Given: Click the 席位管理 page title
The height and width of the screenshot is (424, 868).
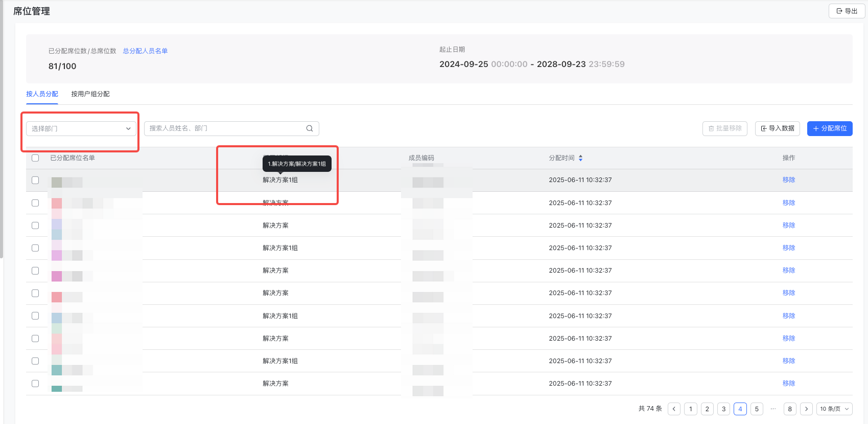Looking at the screenshot, I should (x=32, y=11).
